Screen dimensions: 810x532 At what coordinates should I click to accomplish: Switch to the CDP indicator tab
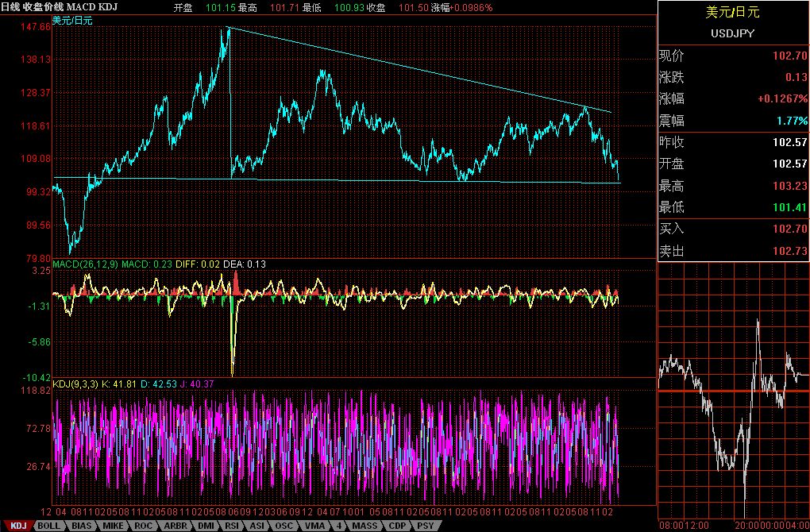[397, 526]
